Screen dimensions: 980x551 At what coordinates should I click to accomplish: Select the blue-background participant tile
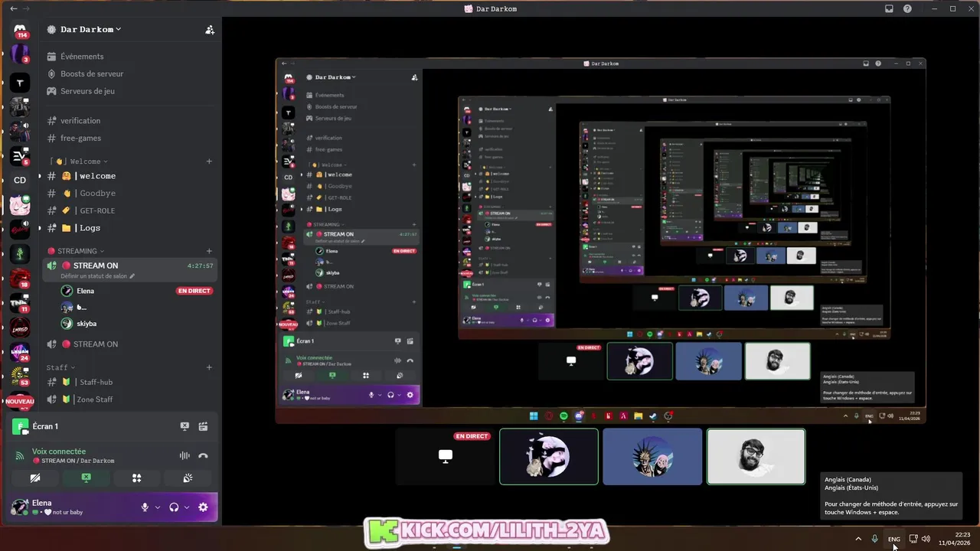pos(652,456)
